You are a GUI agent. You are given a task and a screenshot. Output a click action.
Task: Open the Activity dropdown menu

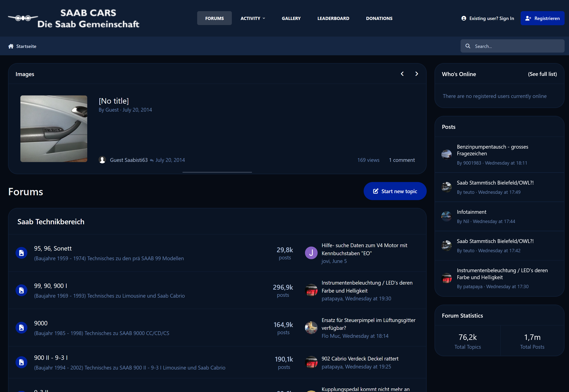click(x=253, y=18)
